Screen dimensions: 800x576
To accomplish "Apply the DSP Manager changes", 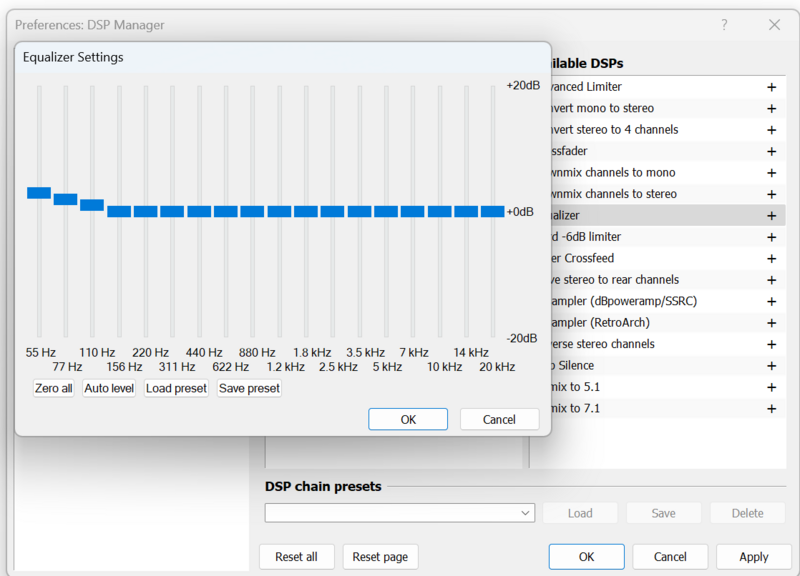I will [753, 556].
